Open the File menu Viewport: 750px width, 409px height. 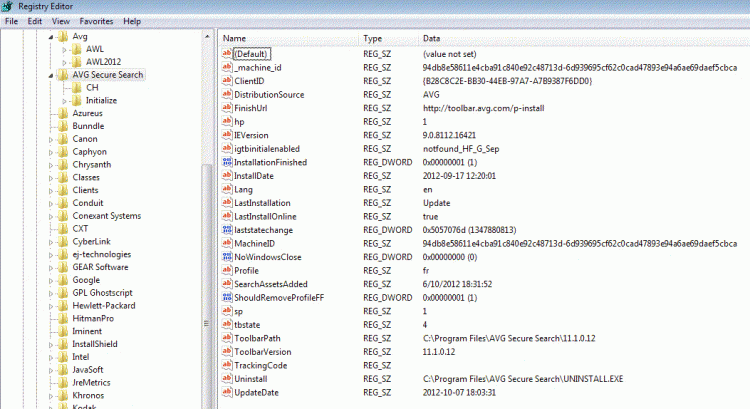(x=11, y=22)
